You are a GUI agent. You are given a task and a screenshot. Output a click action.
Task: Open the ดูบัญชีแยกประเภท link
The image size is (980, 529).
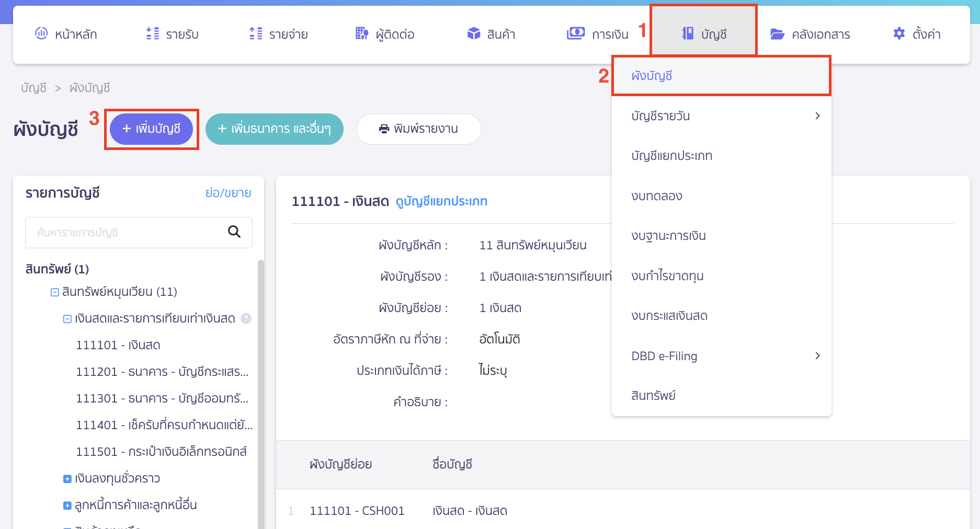(x=441, y=201)
